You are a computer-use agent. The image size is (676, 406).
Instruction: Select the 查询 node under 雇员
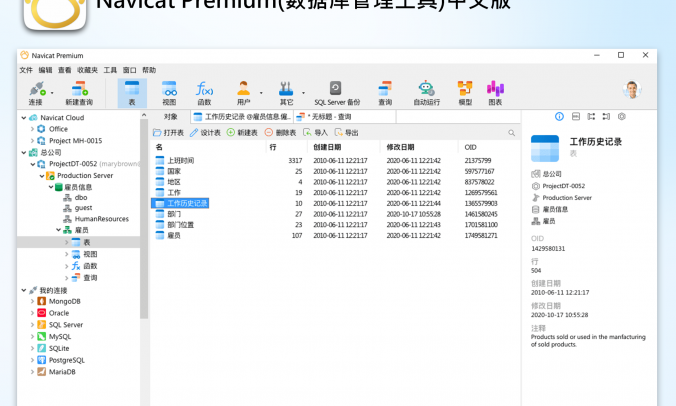[84, 278]
